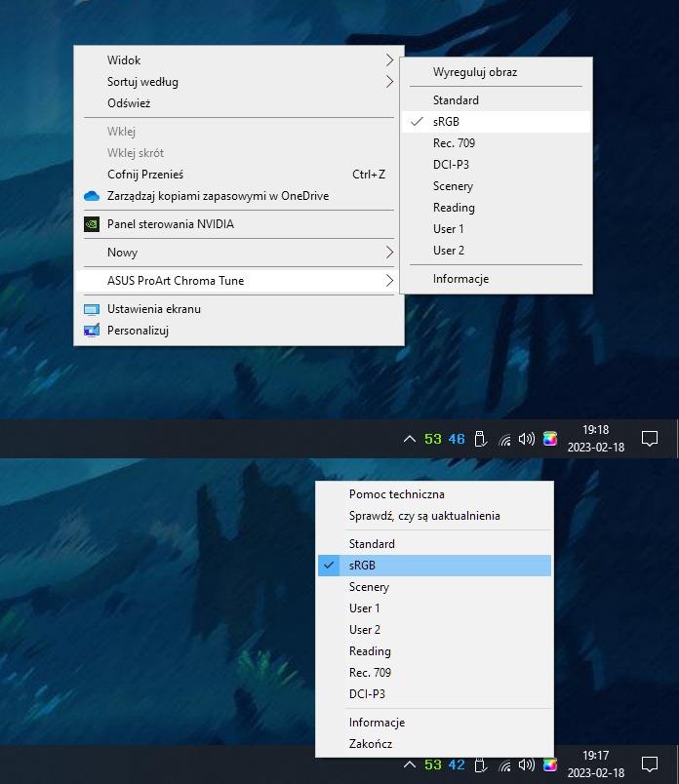Choose Cofnij Przenieś in the context menu
This screenshot has height=784, width=679.
point(239,175)
